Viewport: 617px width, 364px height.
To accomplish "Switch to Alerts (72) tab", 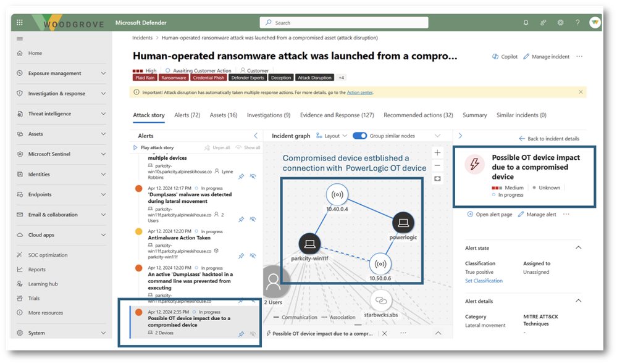I will pos(187,115).
